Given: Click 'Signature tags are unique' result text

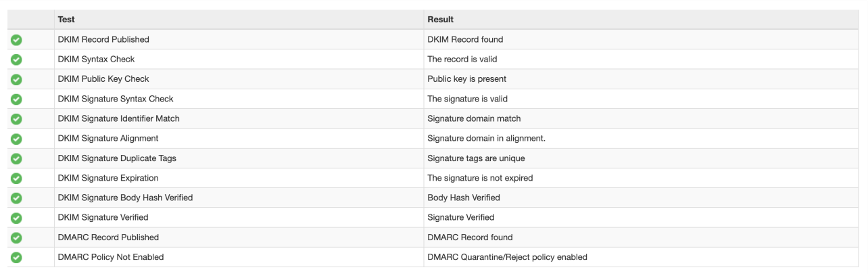Looking at the screenshot, I should tap(476, 158).
